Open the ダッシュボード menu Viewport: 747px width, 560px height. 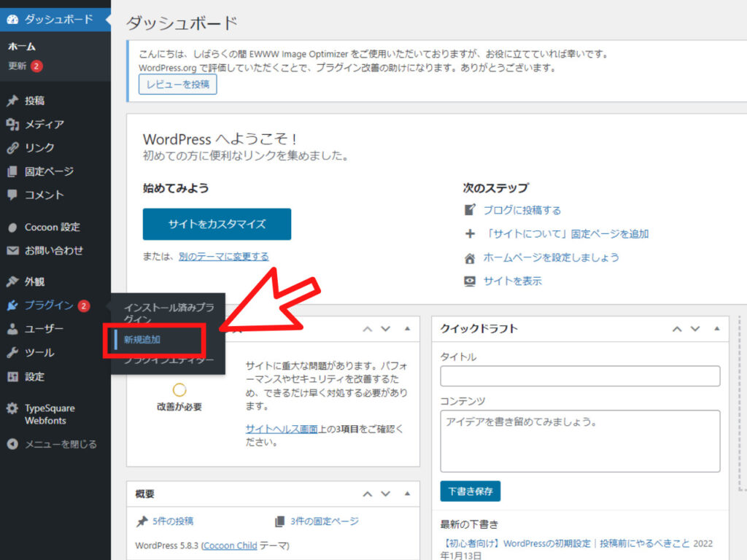pos(55,20)
